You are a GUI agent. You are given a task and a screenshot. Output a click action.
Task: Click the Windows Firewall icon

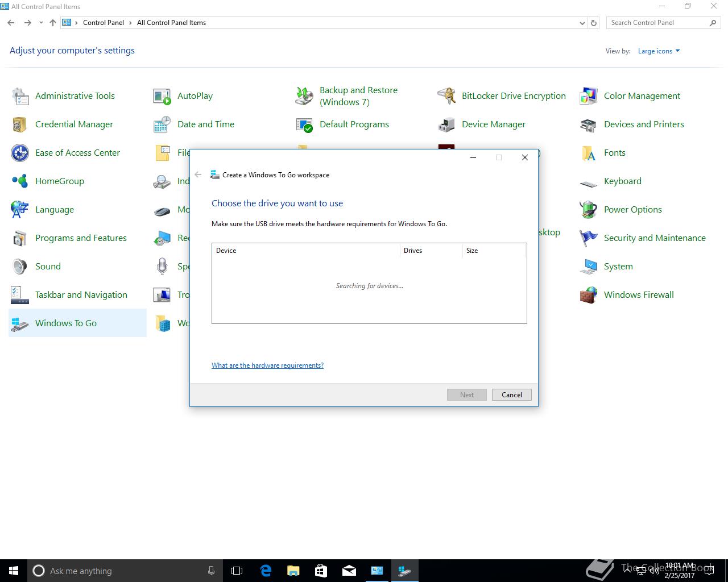coord(589,295)
